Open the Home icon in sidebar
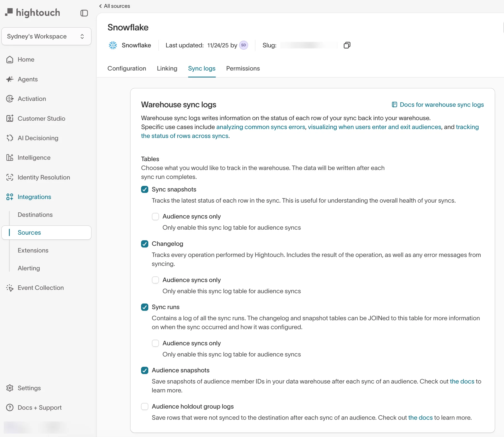The image size is (504, 437). click(x=10, y=60)
